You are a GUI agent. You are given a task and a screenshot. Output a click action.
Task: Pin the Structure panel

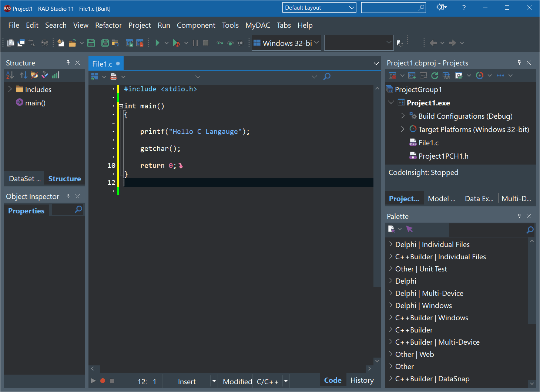pos(68,62)
